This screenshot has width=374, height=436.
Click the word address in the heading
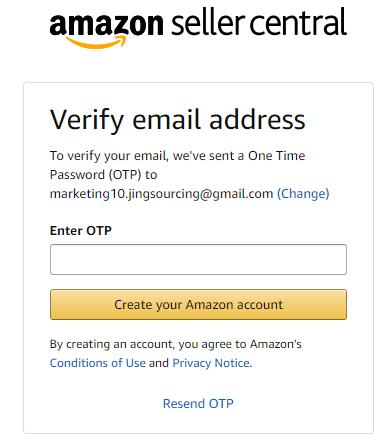point(257,120)
